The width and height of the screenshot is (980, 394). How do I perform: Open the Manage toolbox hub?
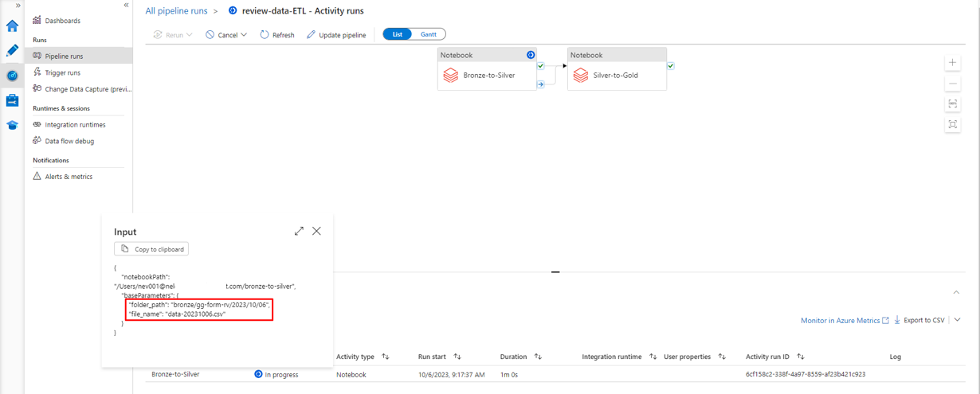click(x=12, y=100)
